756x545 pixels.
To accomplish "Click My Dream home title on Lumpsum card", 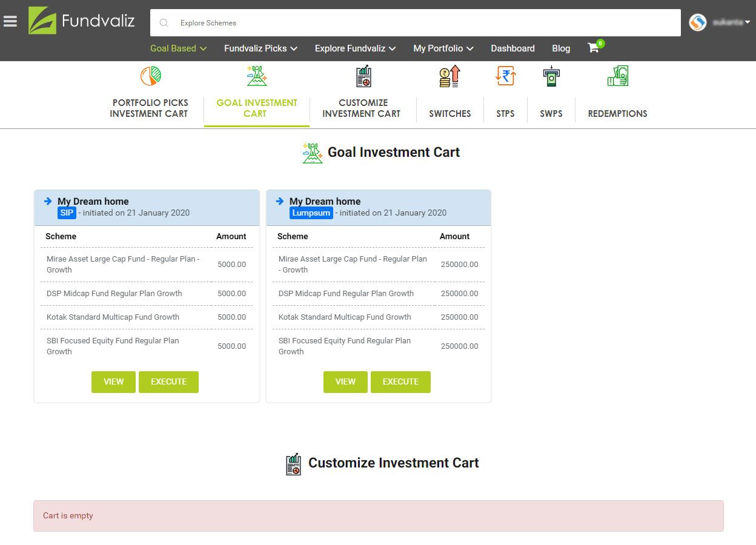I will pyautogui.click(x=325, y=201).
